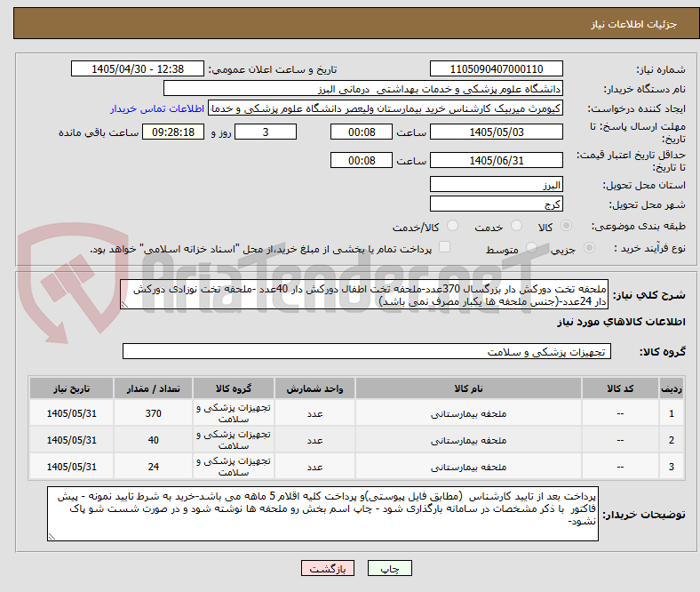The image size is (700, 592).
Task: Click the price validity time 00:08 field
Action: coord(362,160)
